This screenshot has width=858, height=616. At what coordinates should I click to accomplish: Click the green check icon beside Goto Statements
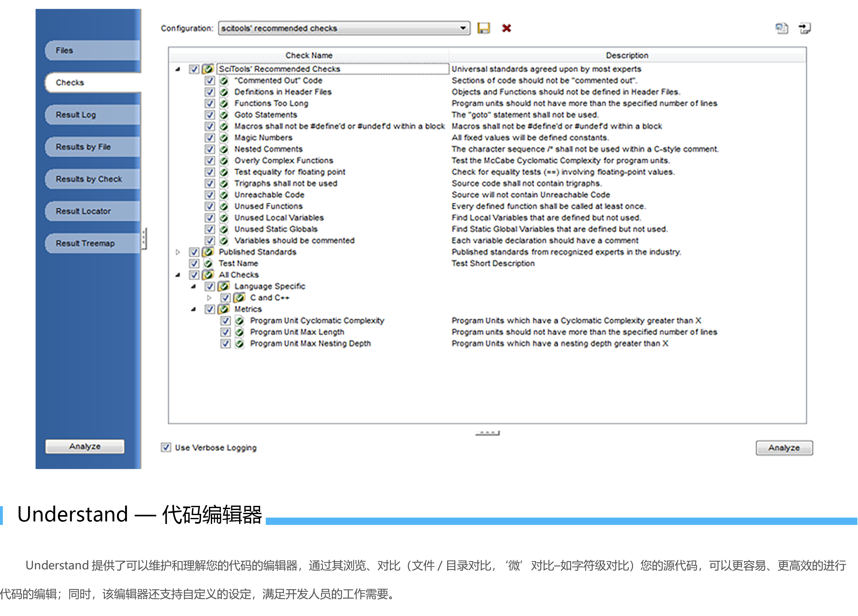click(x=224, y=115)
